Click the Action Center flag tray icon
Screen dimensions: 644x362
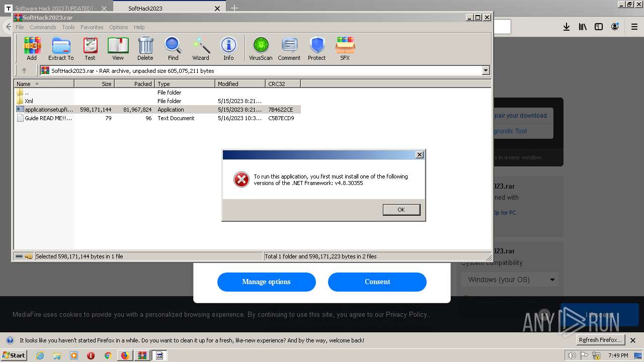click(585, 355)
